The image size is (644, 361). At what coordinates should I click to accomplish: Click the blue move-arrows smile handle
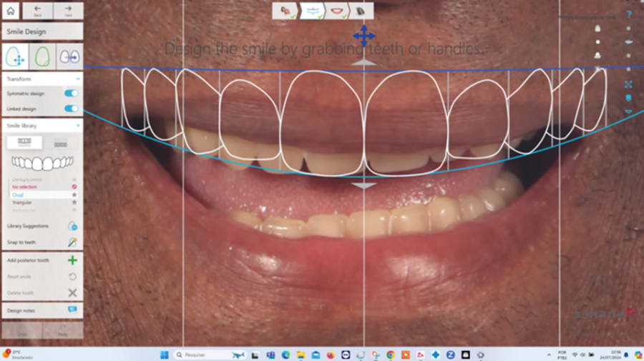[x=364, y=36]
